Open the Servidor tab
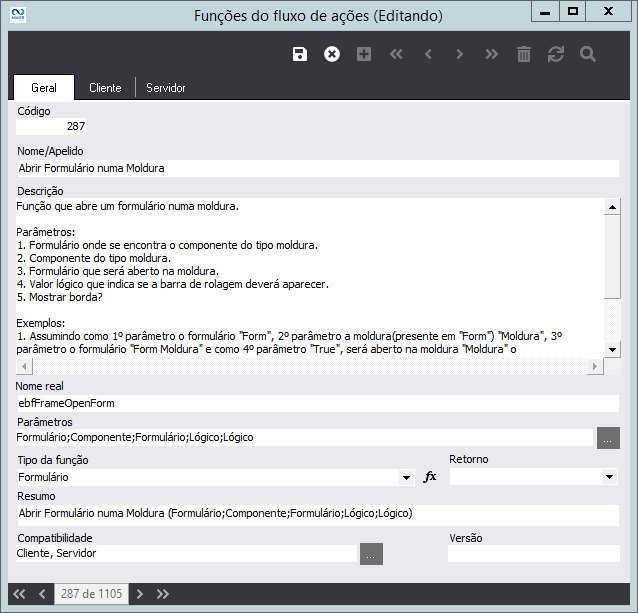Image resolution: width=638 pixels, height=613 pixels. click(x=166, y=88)
